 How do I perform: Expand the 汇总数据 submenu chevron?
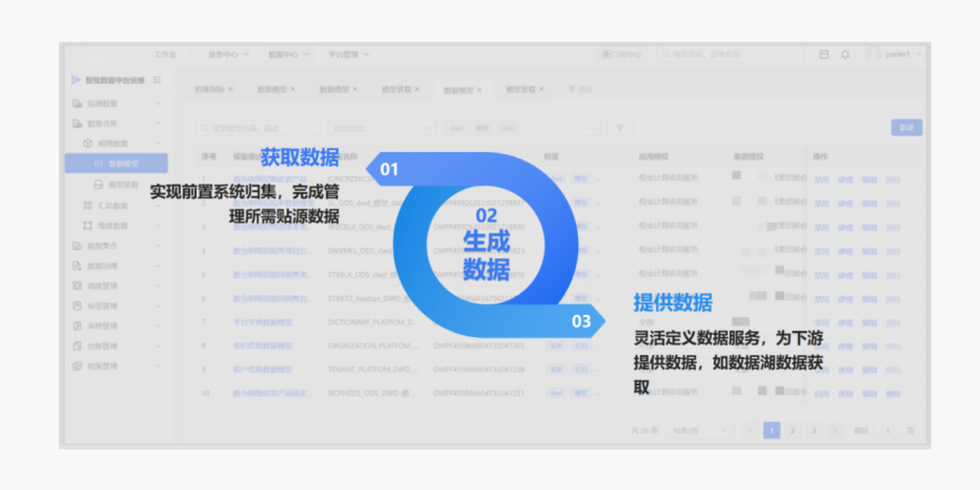tap(158, 206)
